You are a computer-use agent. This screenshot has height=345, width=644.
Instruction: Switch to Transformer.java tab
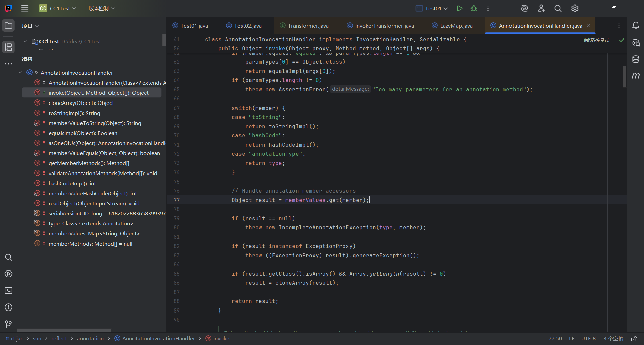coord(304,26)
